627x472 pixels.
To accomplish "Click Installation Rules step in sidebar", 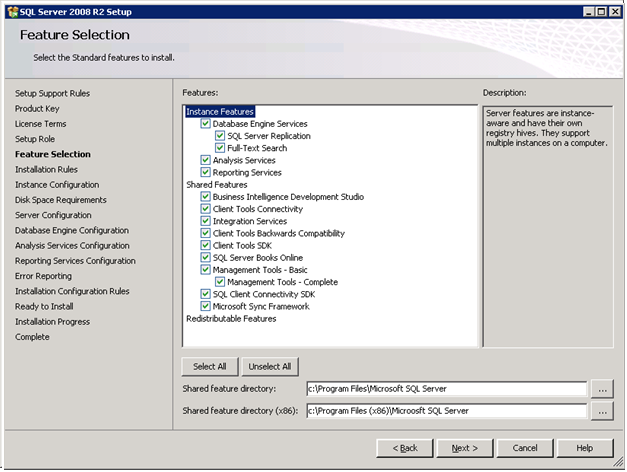I will (46, 170).
